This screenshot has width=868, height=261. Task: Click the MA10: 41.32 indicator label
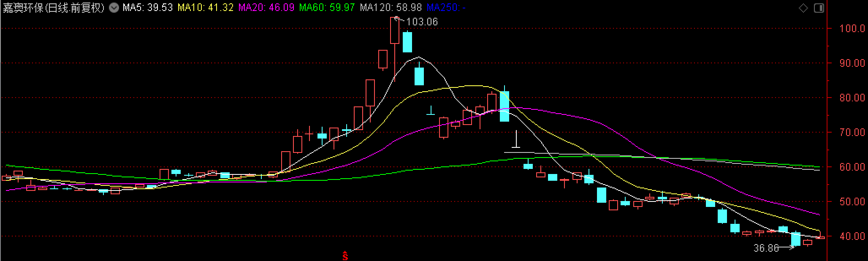206,8
